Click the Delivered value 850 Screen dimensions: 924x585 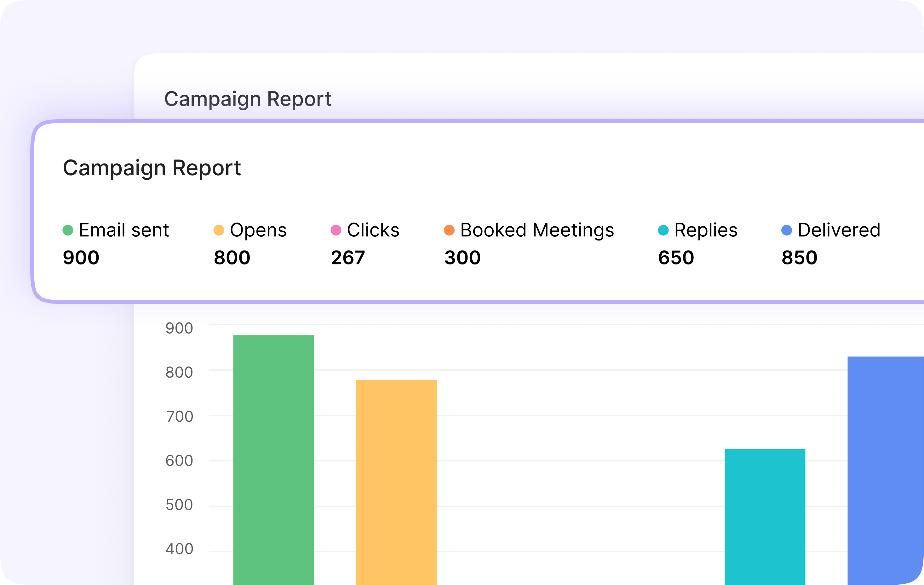pyautogui.click(x=799, y=258)
